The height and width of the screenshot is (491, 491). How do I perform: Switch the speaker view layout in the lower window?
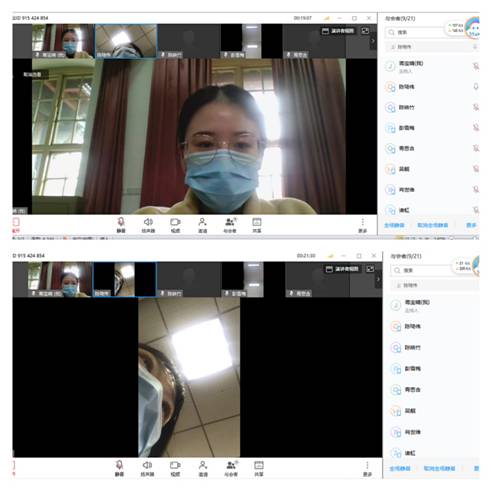(x=342, y=269)
